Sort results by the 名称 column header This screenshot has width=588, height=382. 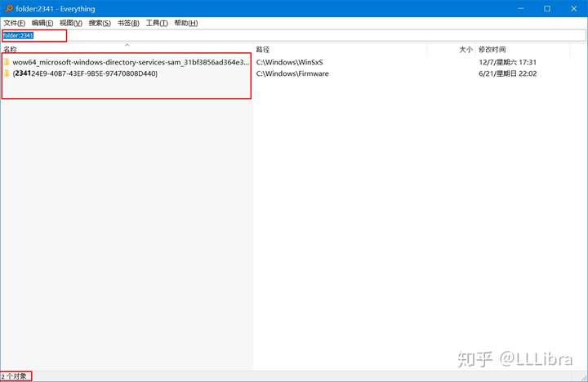click(x=127, y=50)
